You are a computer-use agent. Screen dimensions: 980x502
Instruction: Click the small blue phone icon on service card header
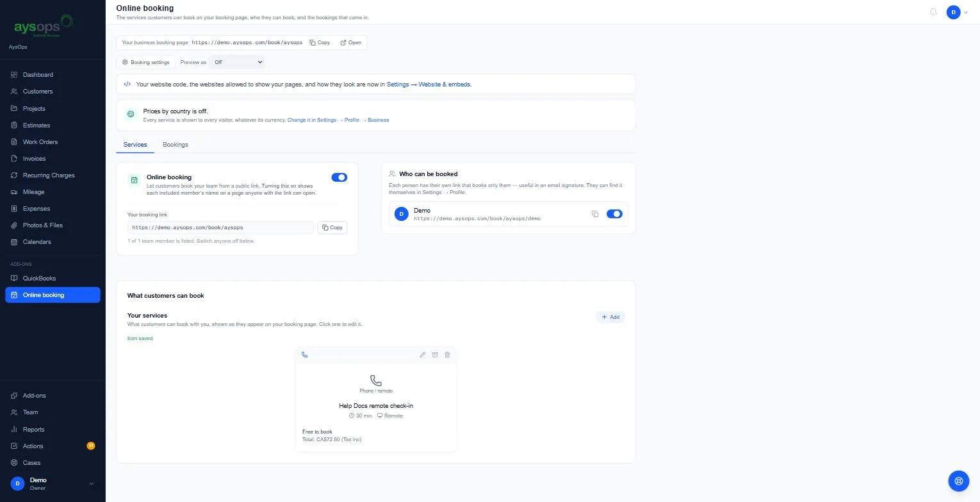click(304, 355)
